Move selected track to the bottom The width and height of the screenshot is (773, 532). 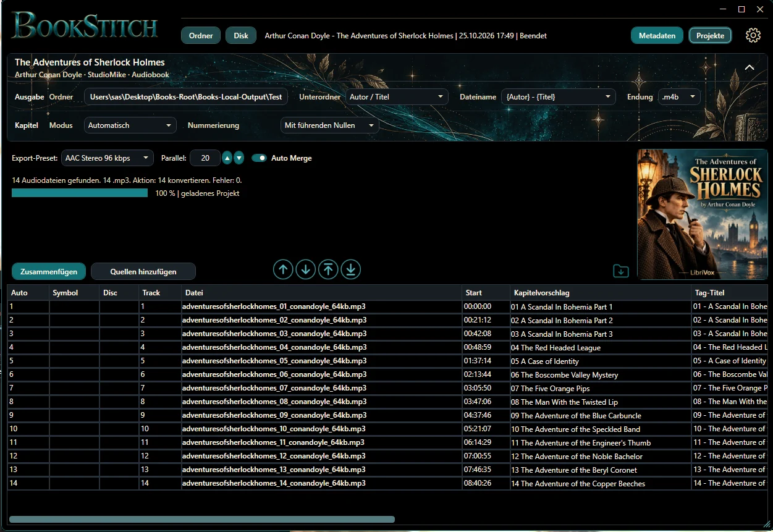pos(350,269)
